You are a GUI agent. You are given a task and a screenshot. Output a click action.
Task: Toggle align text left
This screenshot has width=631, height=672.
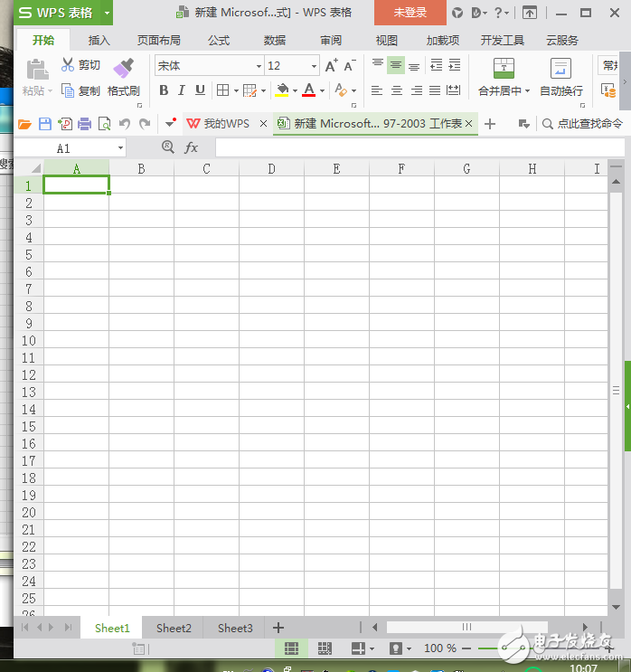(x=377, y=90)
